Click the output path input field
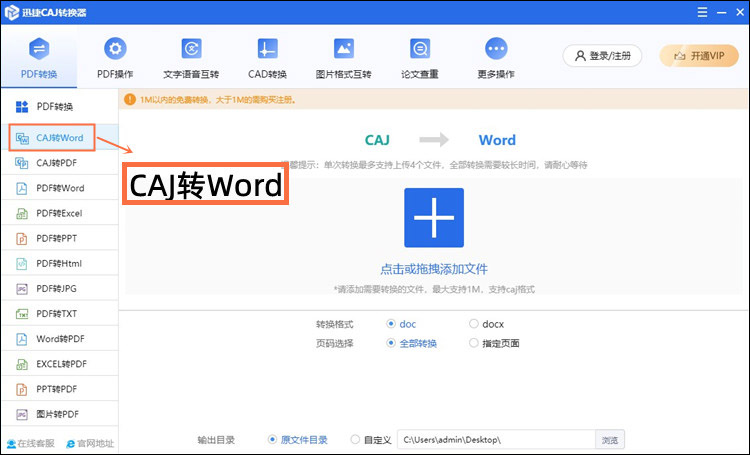Viewport: 750px width, 455px height. pyautogui.click(x=496, y=440)
